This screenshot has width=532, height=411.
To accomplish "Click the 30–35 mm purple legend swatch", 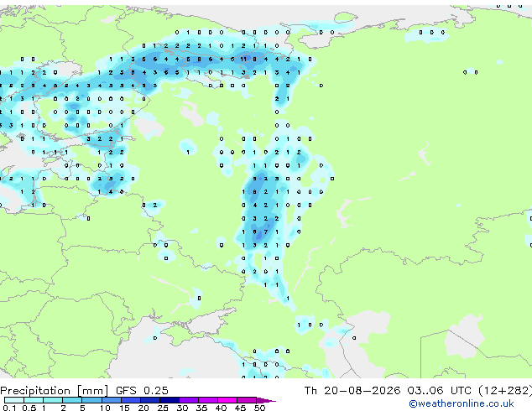I will pyautogui.click(x=189, y=400).
